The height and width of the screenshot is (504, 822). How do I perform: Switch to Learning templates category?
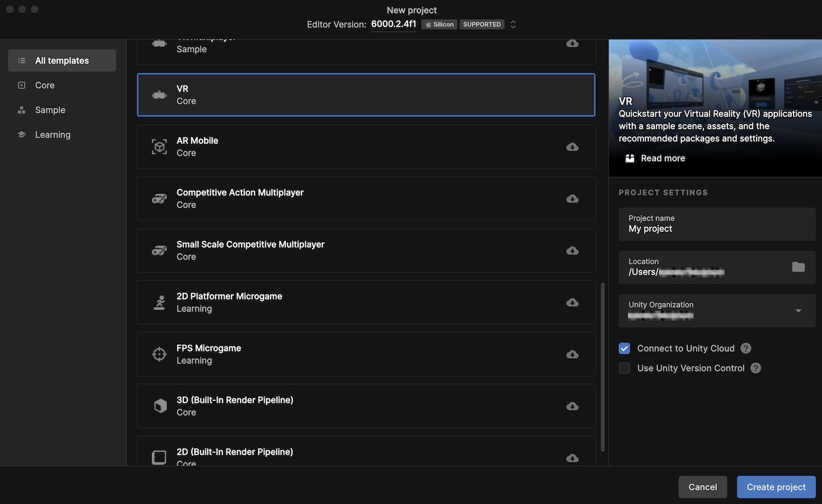(x=52, y=135)
